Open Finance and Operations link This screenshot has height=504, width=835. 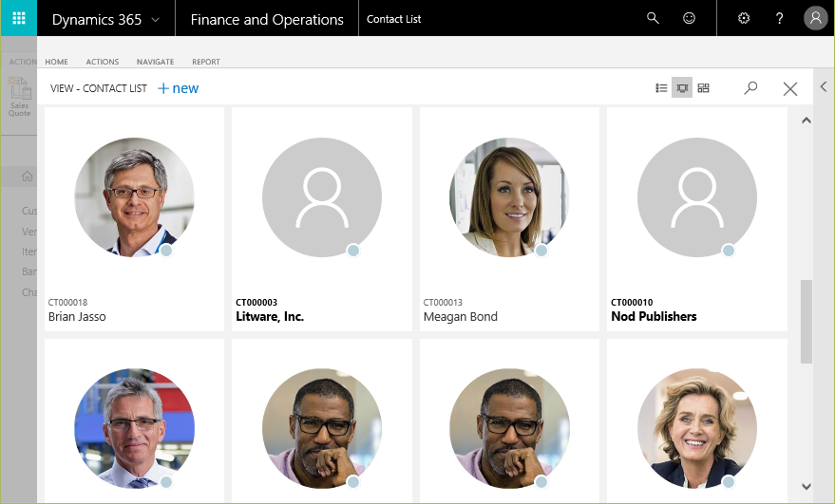pyautogui.click(x=267, y=20)
